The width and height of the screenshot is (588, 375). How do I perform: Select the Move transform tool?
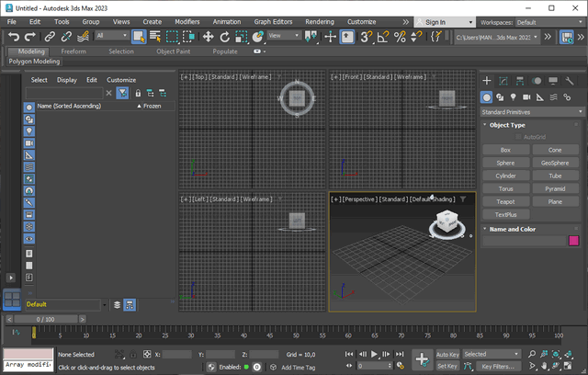(209, 37)
